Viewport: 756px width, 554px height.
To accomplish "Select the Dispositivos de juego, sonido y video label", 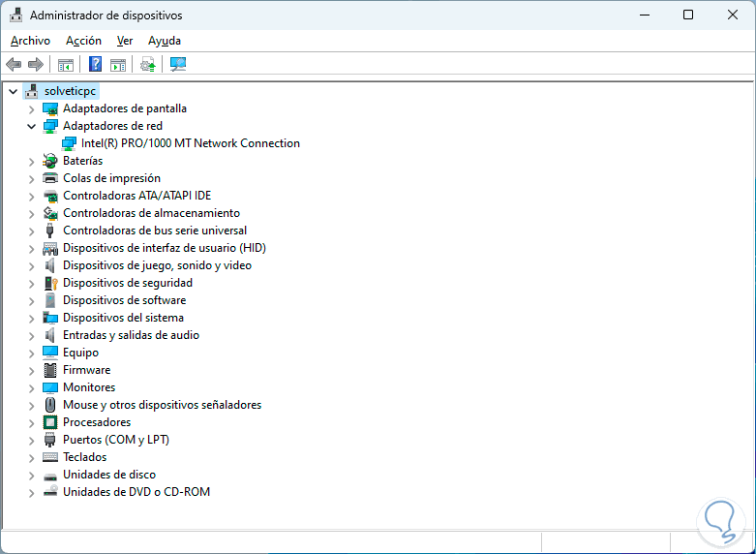I will point(157,265).
